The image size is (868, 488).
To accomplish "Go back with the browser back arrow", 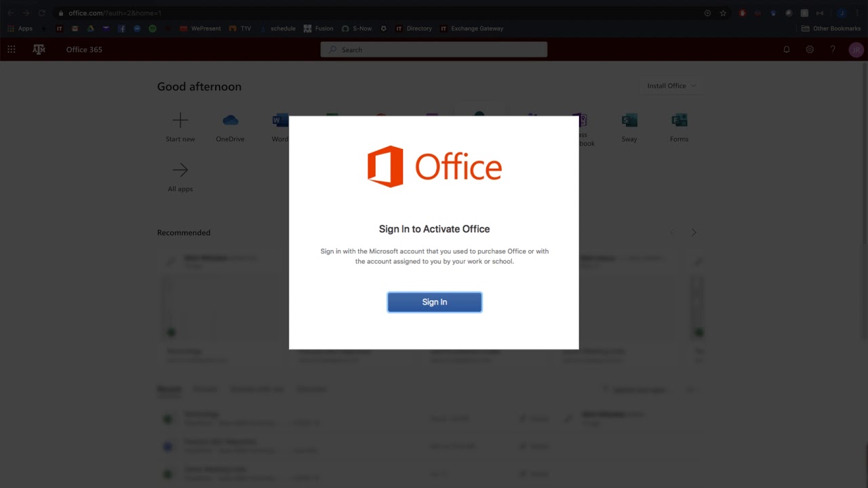I will click(x=11, y=13).
